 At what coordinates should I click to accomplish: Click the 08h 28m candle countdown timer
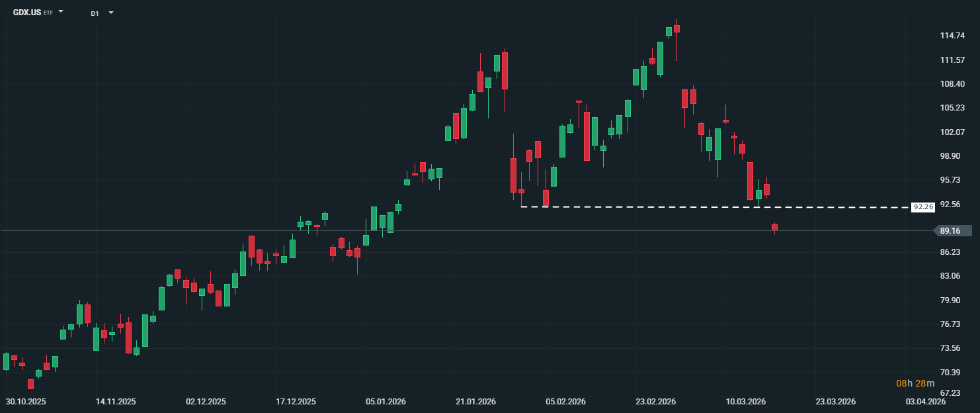(x=915, y=383)
